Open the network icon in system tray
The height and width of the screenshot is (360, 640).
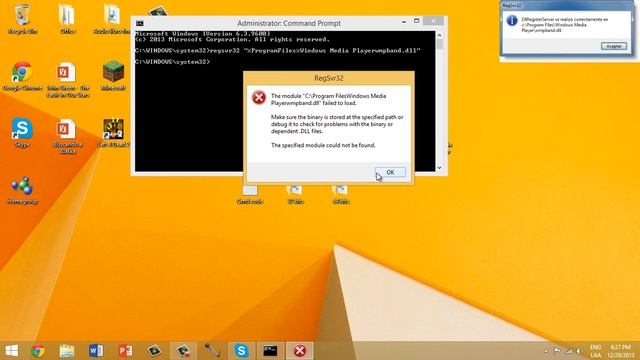pyautogui.click(x=569, y=351)
